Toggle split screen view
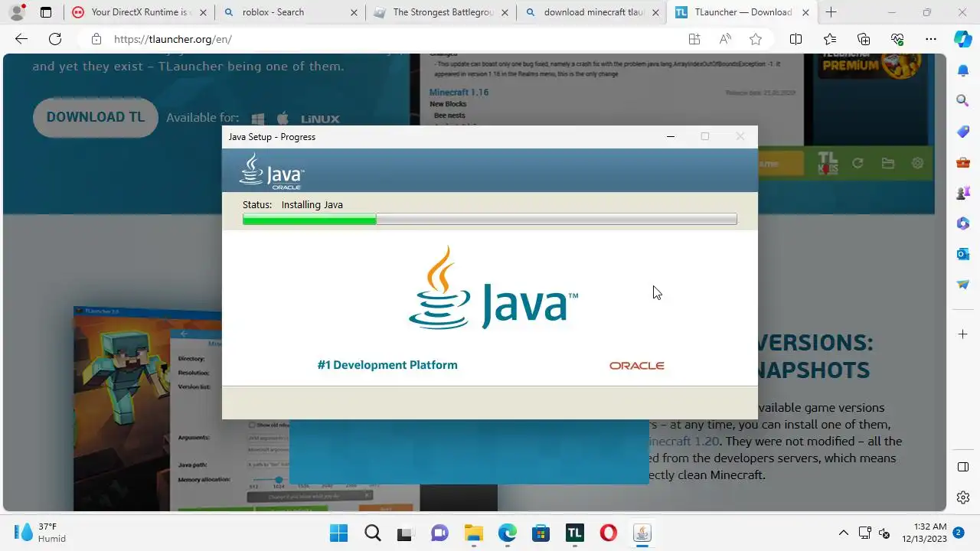The width and height of the screenshot is (980, 551). [795, 39]
